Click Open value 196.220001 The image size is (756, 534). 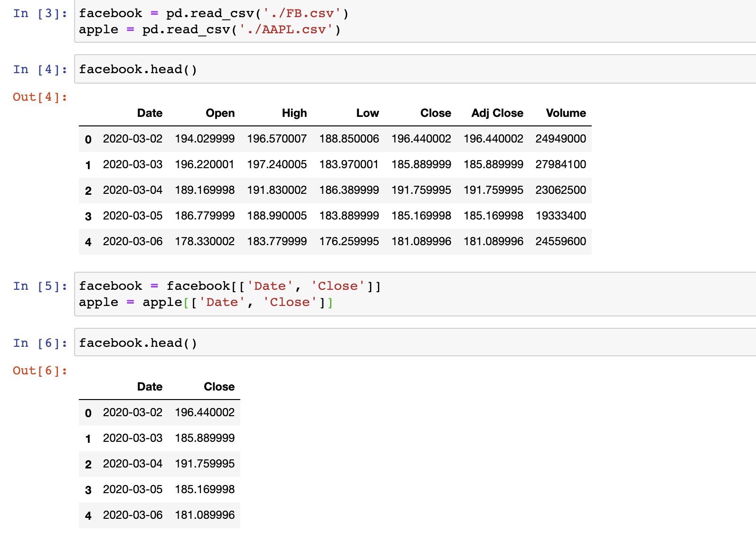click(205, 164)
